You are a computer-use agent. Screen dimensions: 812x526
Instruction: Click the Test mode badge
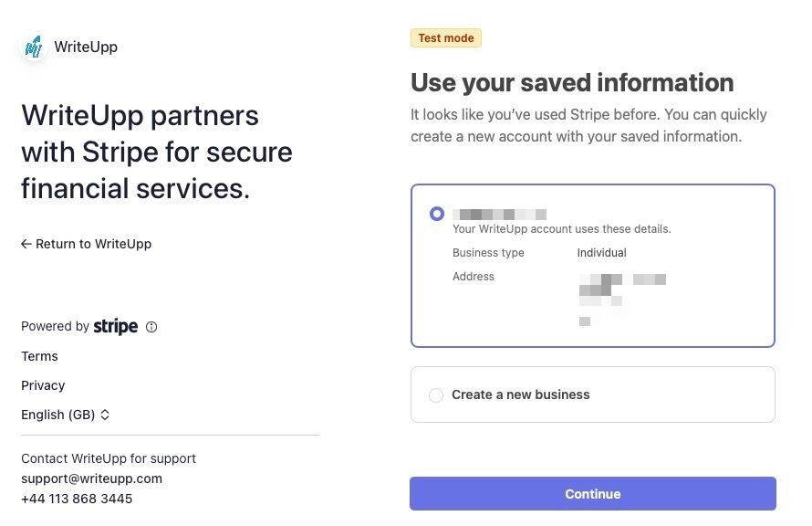(x=445, y=38)
